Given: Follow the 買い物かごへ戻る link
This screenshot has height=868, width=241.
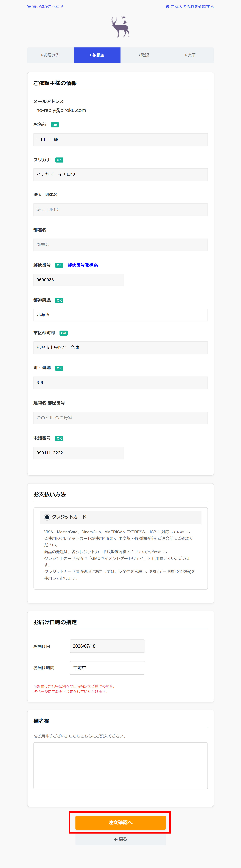Looking at the screenshot, I should click(x=45, y=7).
